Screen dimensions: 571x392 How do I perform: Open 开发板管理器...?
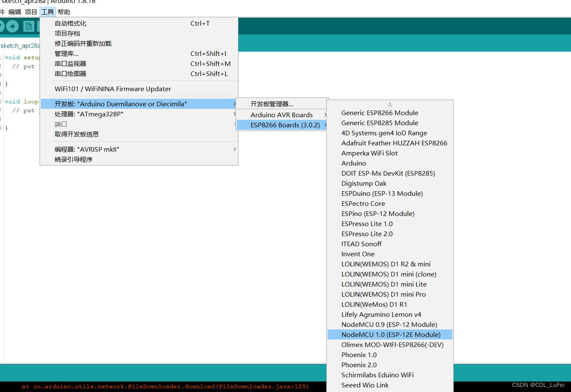pos(282,104)
